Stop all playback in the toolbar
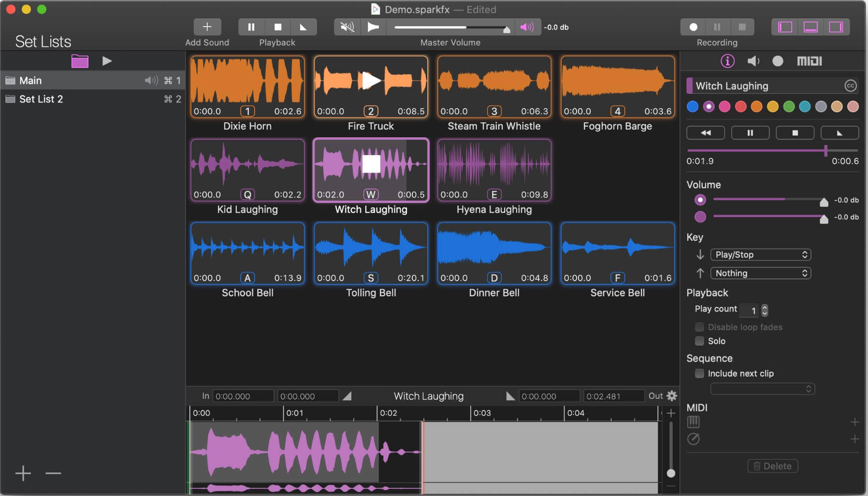Viewport: 868px width, 496px height. coord(277,27)
